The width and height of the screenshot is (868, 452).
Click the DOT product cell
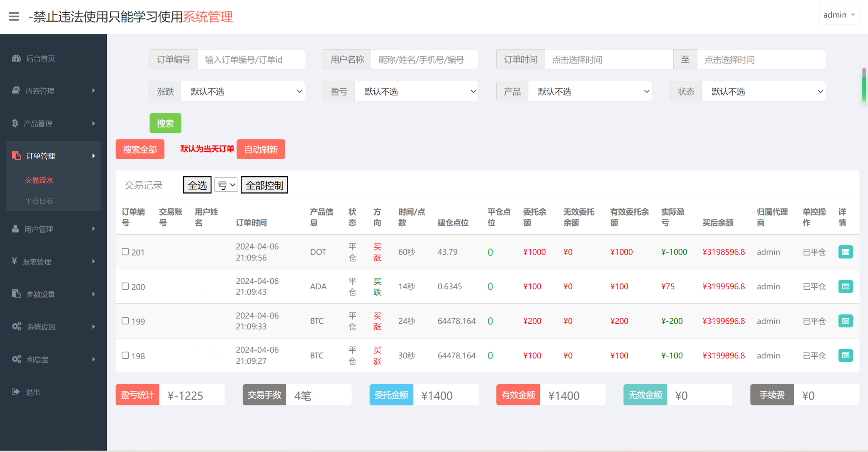(x=318, y=252)
